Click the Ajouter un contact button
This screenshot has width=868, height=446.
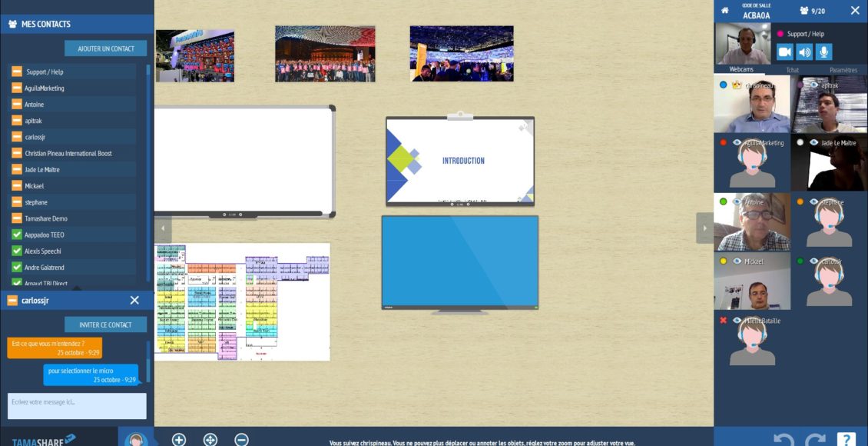pyautogui.click(x=105, y=48)
